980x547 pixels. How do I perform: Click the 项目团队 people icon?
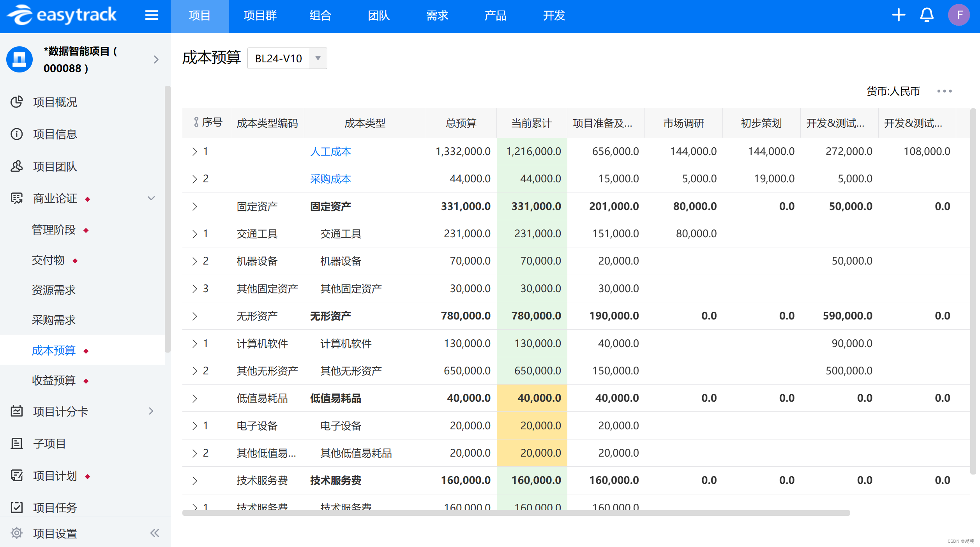16,166
